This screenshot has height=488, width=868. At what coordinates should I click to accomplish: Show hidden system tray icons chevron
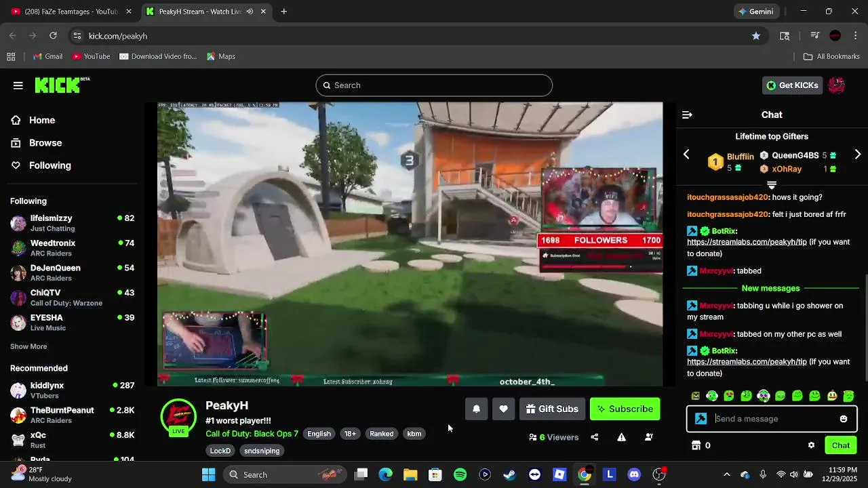727,474
